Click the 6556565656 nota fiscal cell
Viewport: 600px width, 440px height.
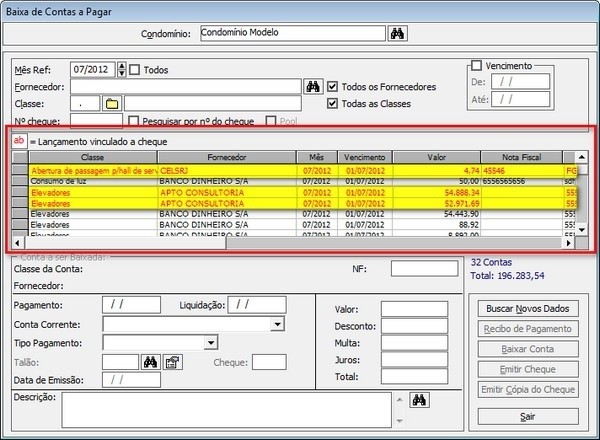point(522,181)
